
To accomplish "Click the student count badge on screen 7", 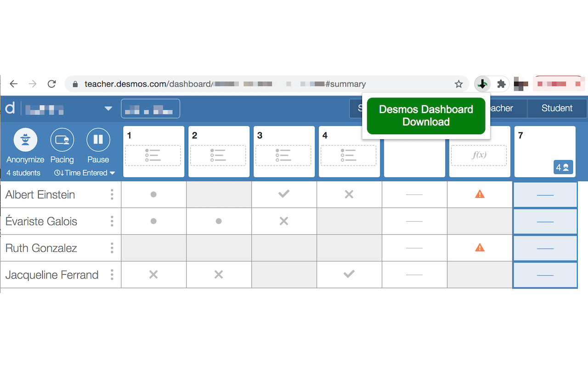I will pyautogui.click(x=564, y=167).
